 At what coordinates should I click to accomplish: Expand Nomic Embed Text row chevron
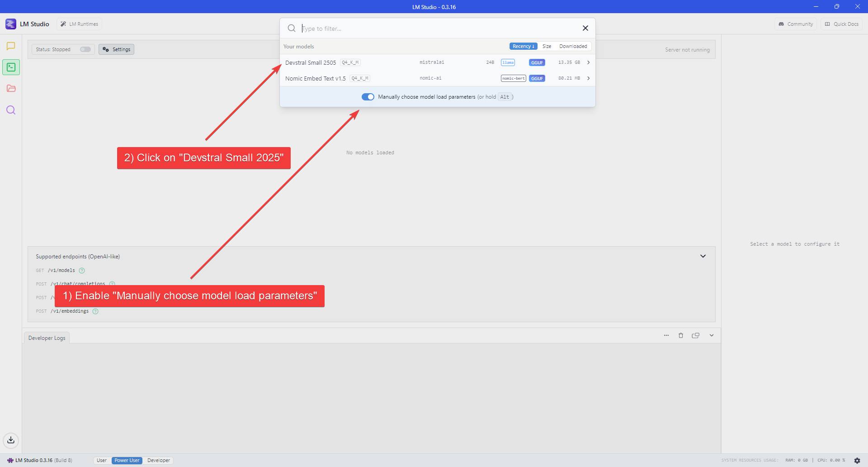coord(588,78)
